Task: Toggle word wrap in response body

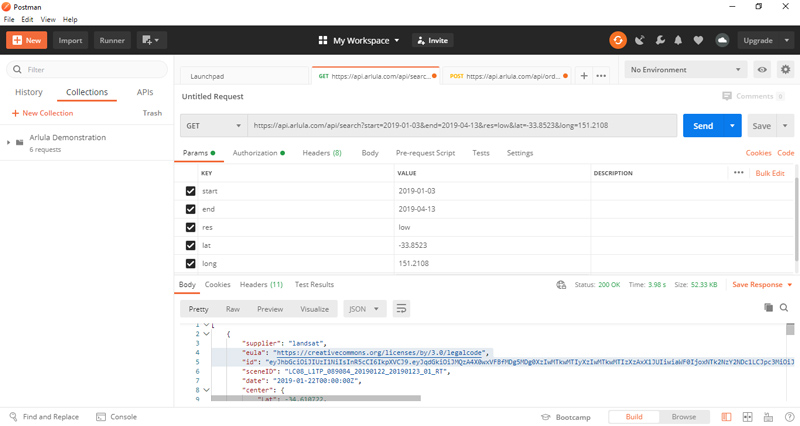Action: pos(401,309)
